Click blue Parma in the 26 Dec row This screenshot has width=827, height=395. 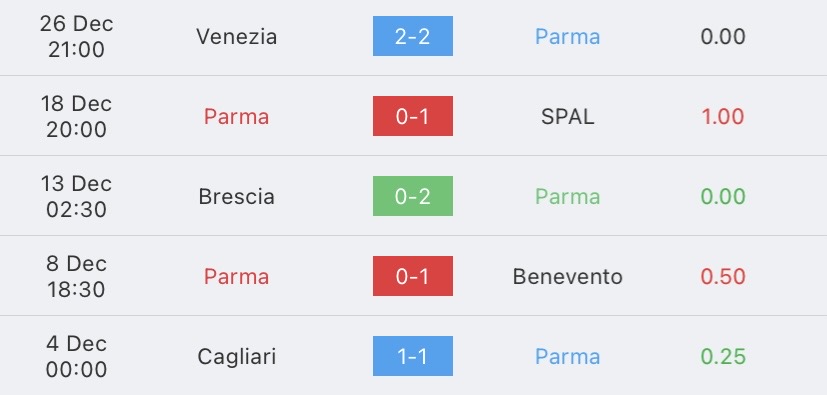[568, 36]
